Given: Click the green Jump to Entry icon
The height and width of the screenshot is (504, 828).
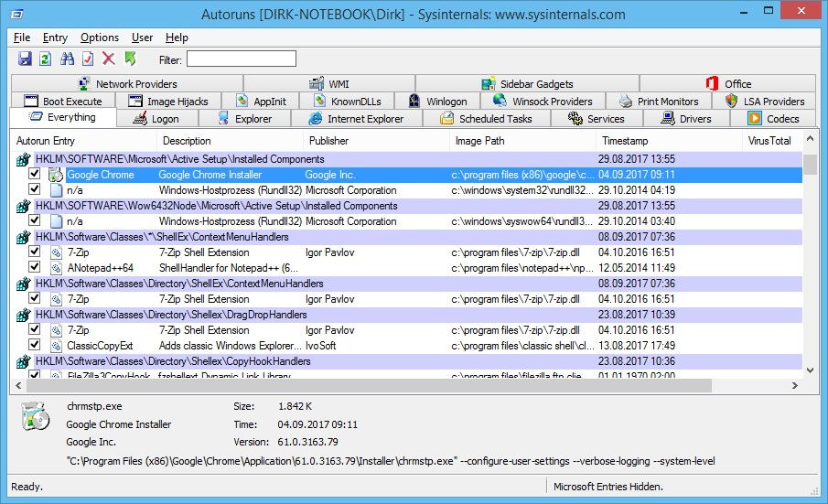Looking at the screenshot, I should pos(130,59).
